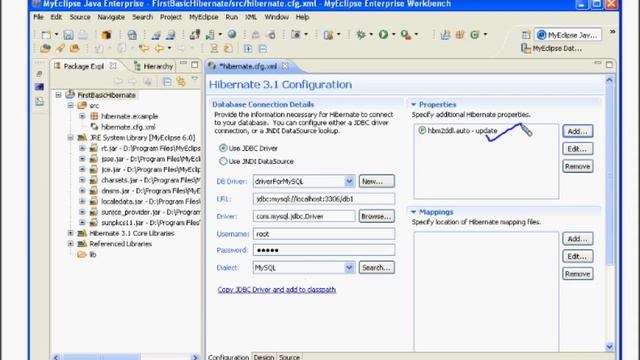Open the MyEclipse menu
This screenshot has width=640, height=360.
[204, 17]
